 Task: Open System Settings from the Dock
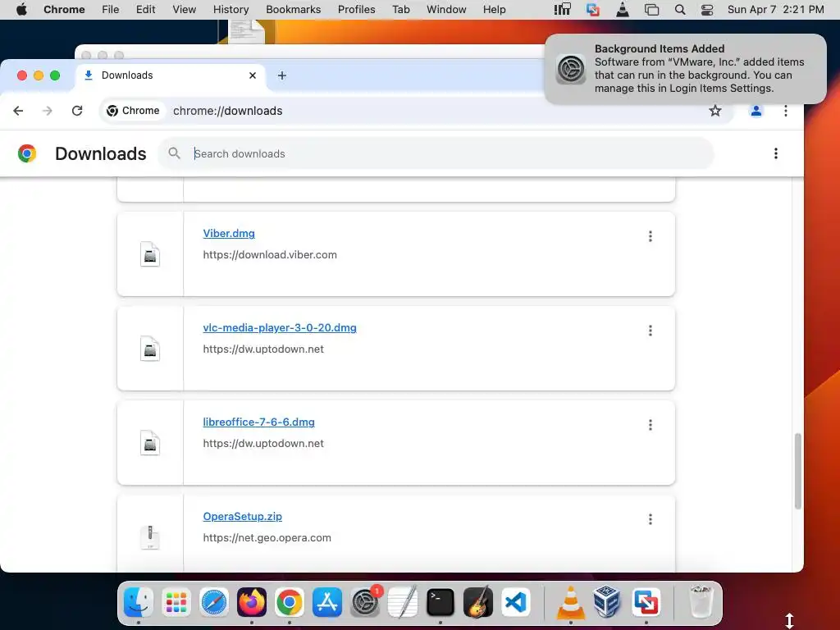pos(365,602)
